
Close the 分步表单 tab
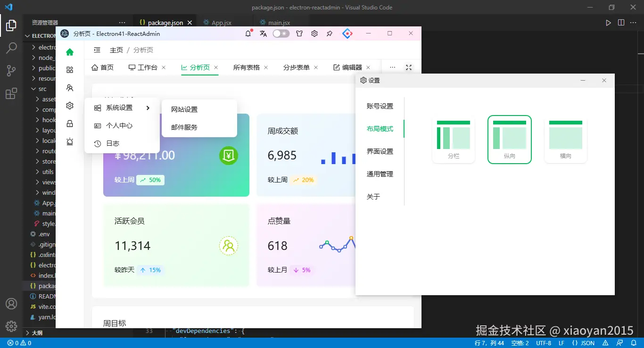tap(316, 67)
